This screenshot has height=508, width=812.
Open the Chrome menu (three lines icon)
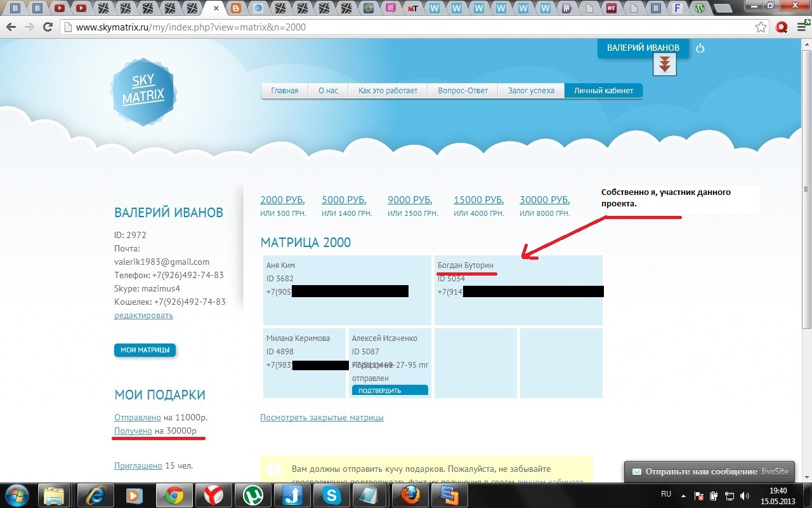point(801,27)
